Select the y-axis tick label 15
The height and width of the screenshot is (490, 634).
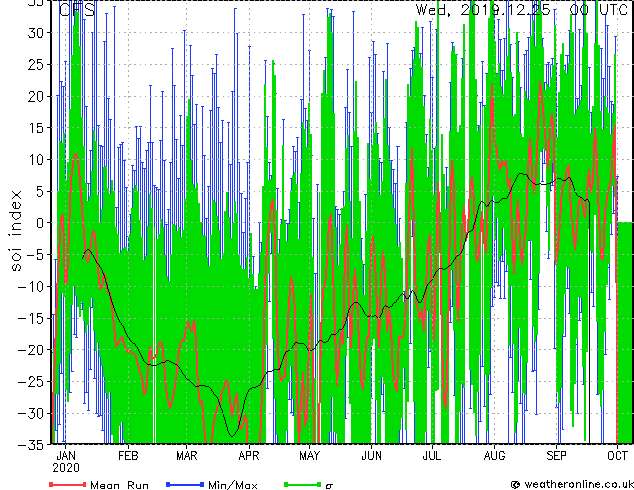(x=36, y=128)
